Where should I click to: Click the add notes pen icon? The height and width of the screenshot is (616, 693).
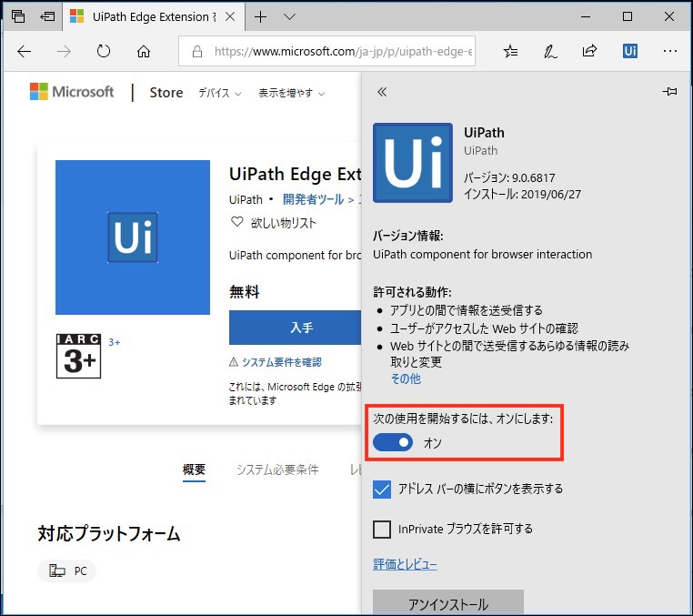tap(550, 52)
